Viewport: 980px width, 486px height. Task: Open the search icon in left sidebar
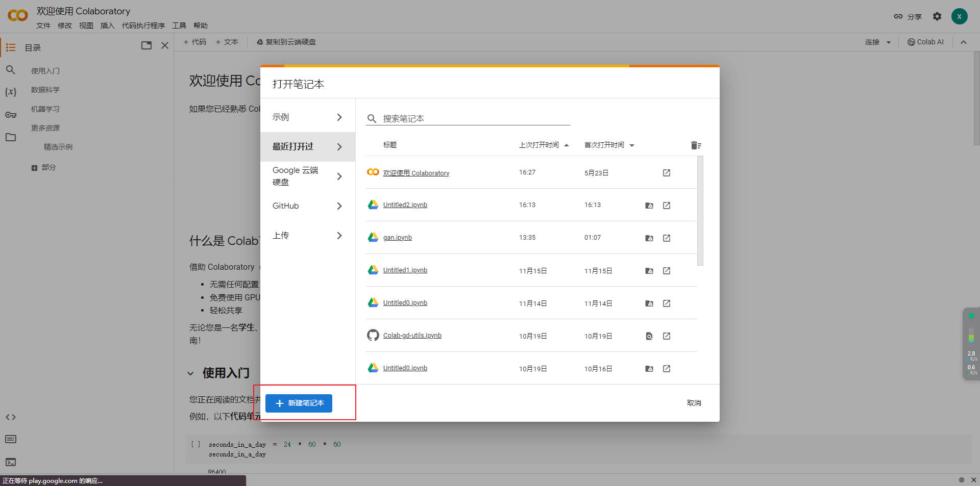(x=11, y=70)
